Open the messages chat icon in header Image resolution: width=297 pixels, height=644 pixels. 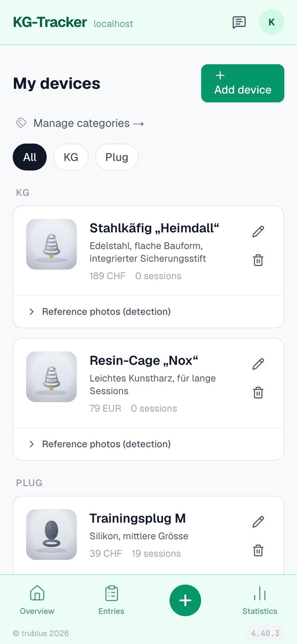[239, 22]
